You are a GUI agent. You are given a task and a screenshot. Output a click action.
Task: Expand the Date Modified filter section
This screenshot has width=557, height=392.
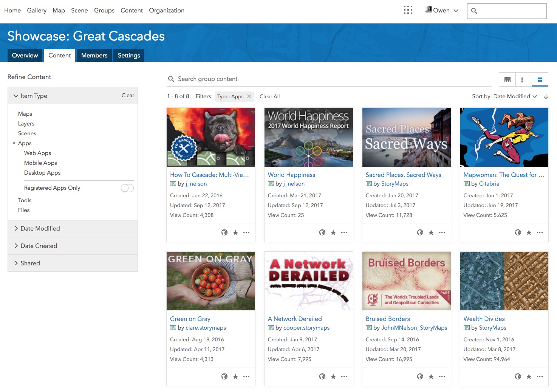(40, 229)
